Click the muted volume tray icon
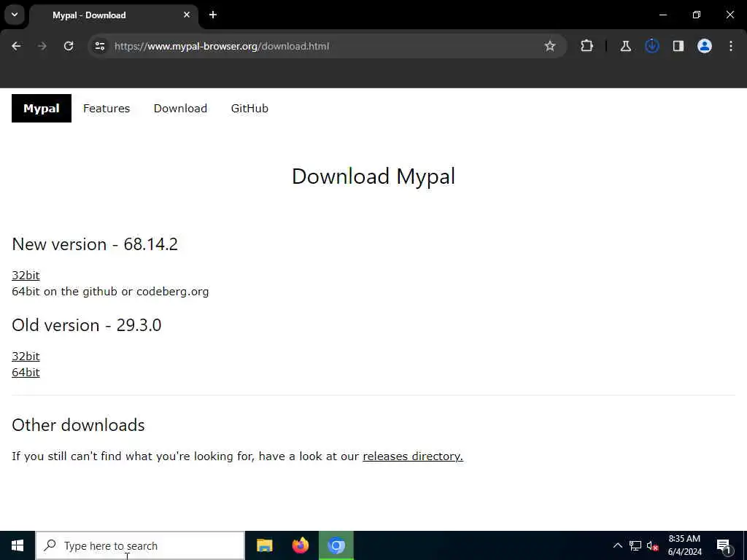This screenshot has width=747, height=560. [653, 545]
